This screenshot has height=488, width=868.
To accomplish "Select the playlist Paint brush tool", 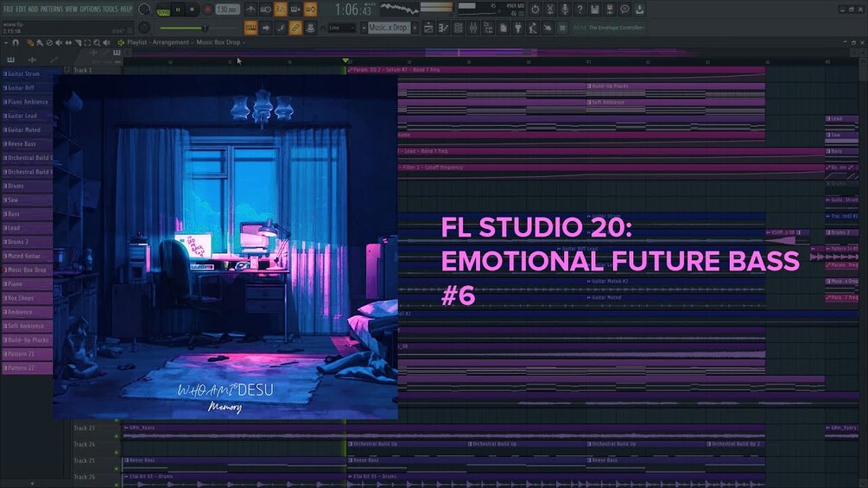I will point(40,42).
